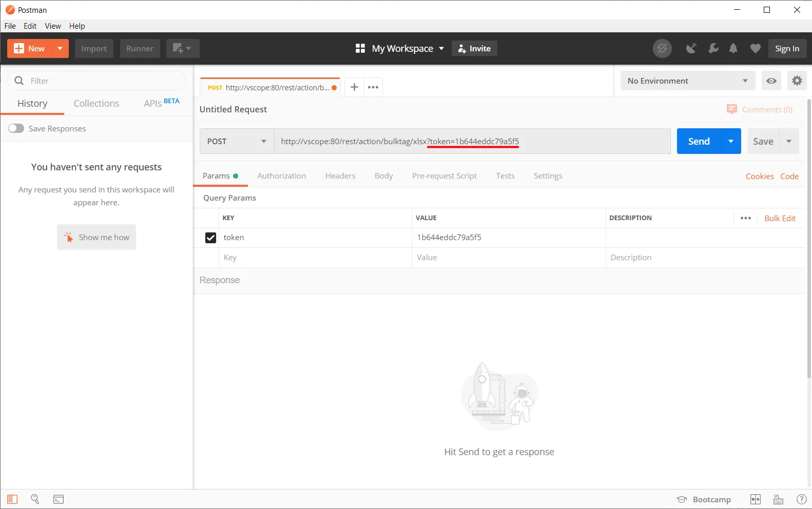The height and width of the screenshot is (509, 812).
Task: Open the notifications bell icon
Action: 733,48
